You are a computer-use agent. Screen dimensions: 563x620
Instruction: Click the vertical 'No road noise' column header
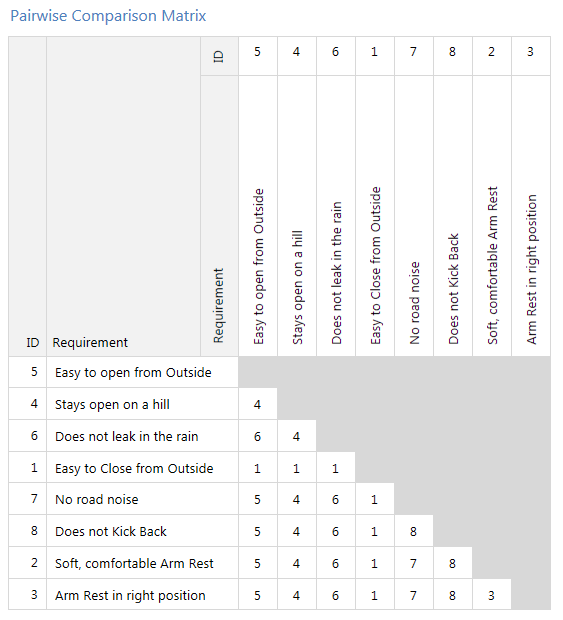[414, 303]
